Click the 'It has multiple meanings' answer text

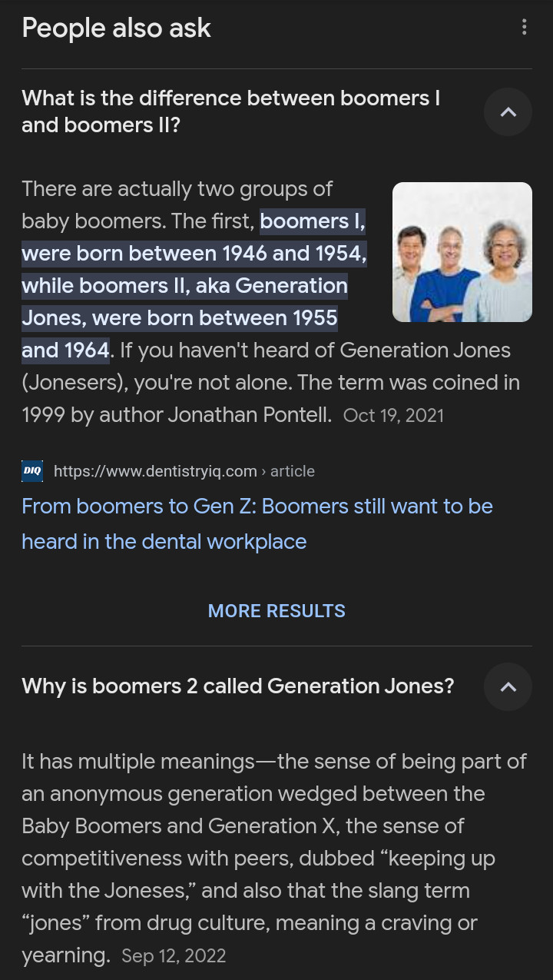(x=138, y=762)
